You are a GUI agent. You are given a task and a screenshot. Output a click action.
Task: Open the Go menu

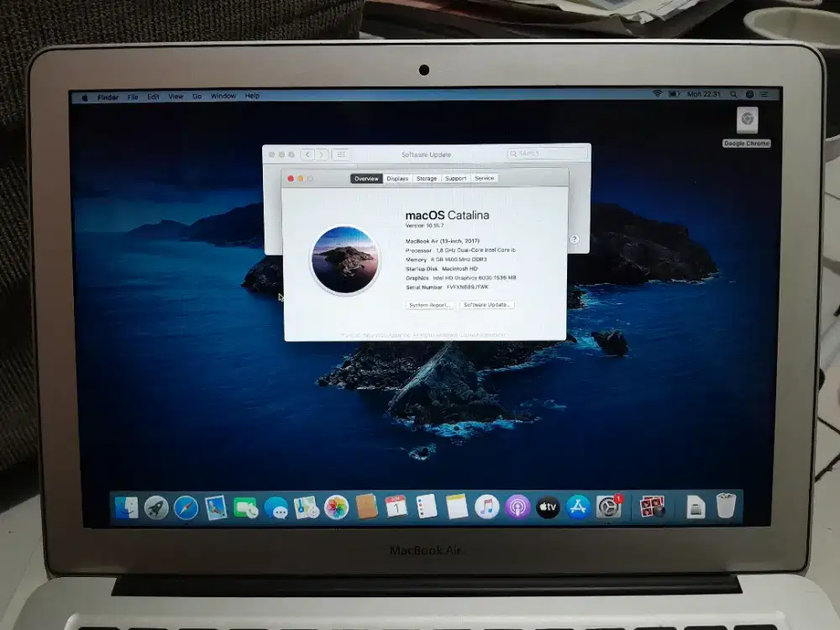point(197,97)
